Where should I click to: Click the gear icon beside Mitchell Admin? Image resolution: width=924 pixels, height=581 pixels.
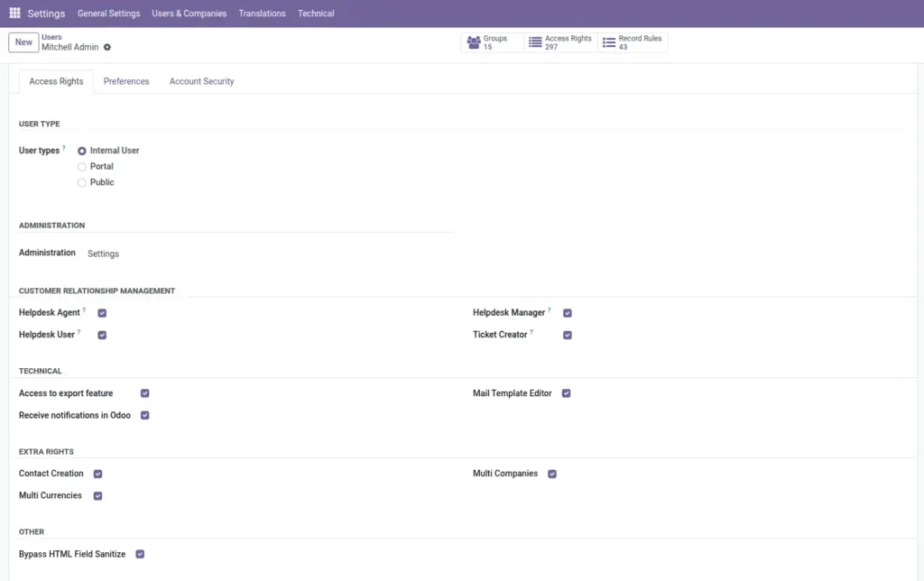(107, 47)
